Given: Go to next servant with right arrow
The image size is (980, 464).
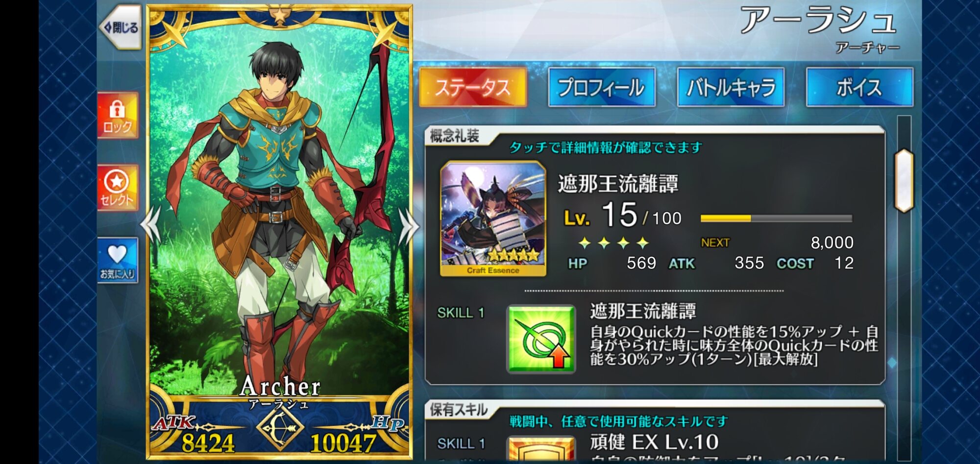Looking at the screenshot, I should [x=409, y=225].
